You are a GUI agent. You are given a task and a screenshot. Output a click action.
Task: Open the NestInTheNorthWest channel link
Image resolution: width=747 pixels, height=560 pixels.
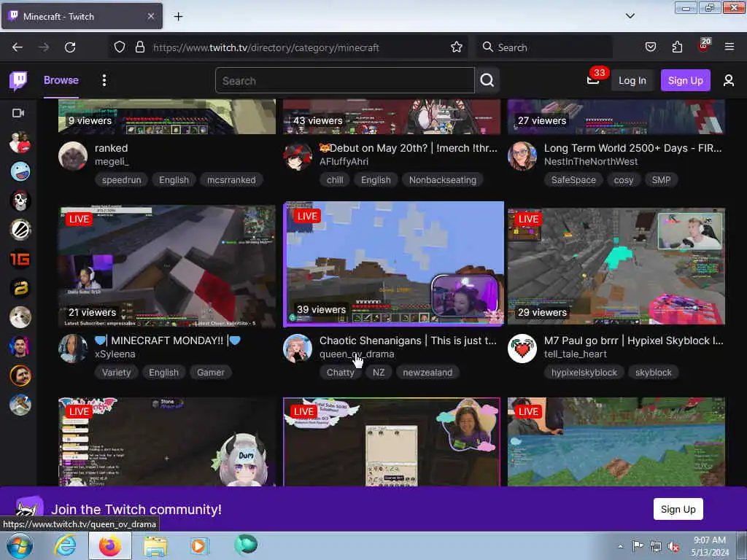(591, 162)
